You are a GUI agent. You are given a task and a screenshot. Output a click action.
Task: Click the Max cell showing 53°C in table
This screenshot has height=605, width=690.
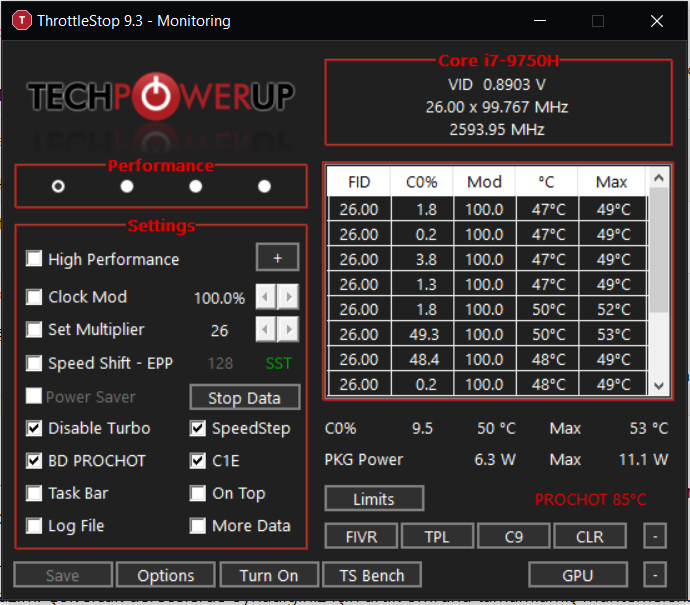click(x=613, y=334)
